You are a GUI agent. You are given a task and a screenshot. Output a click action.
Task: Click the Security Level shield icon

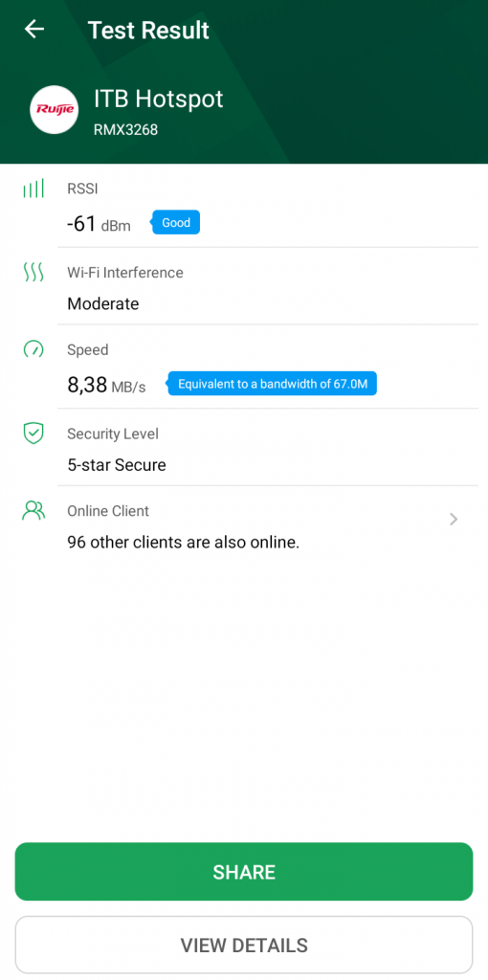pos(33,434)
